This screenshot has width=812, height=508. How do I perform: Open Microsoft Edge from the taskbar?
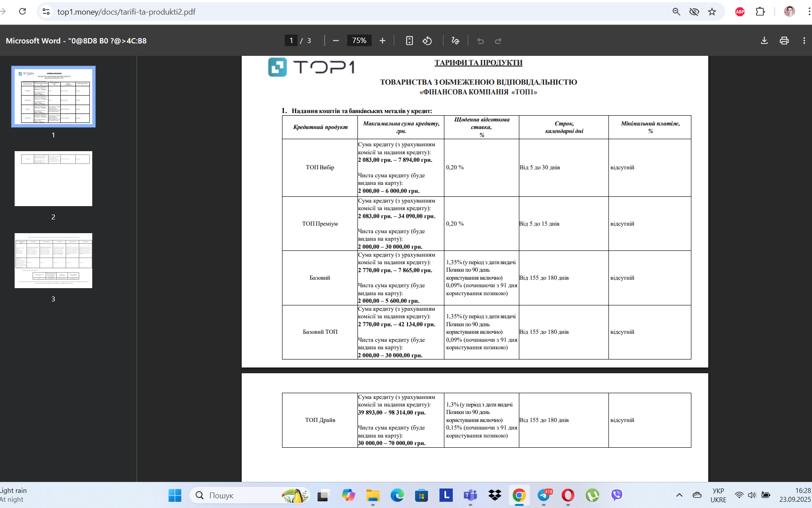coord(397,495)
